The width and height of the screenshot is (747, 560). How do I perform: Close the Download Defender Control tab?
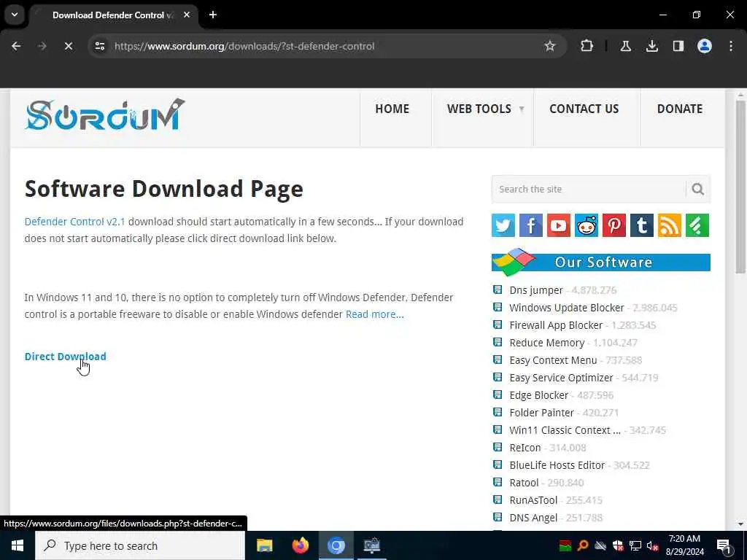click(x=187, y=15)
